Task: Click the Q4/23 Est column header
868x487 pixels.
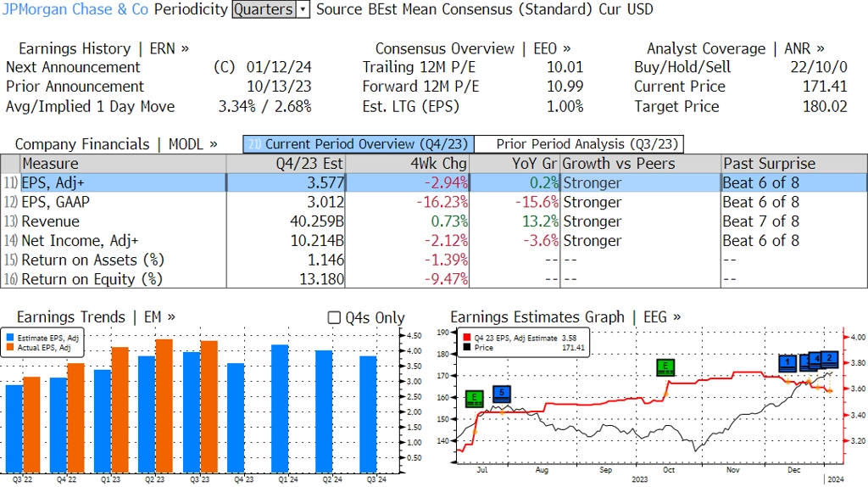Action: point(286,164)
